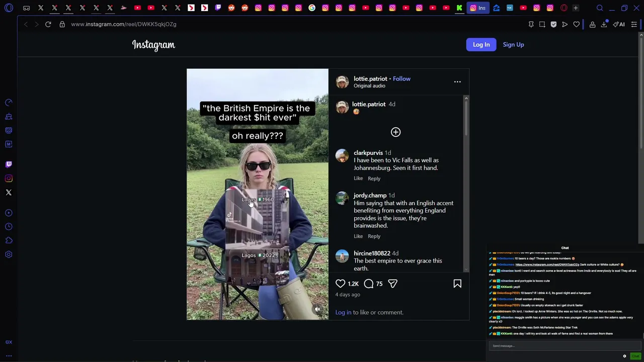Take a page snapshot

click(x=542, y=24)
